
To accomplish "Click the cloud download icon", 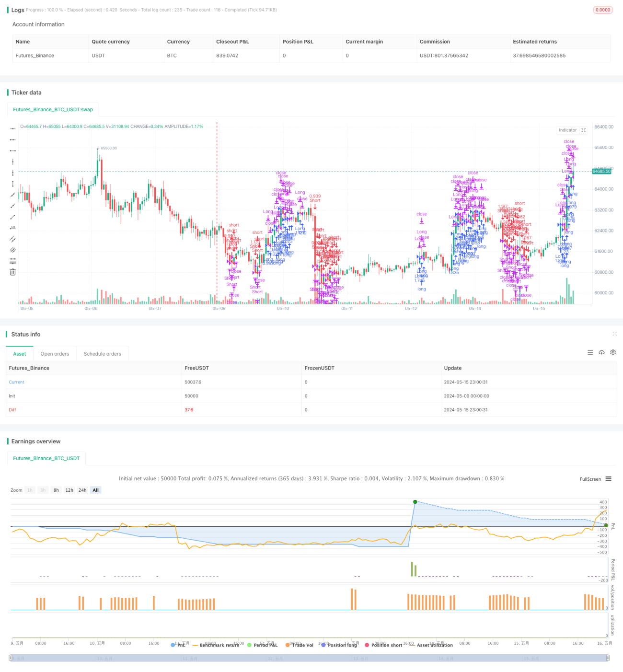I will click(x=601, y=352).
